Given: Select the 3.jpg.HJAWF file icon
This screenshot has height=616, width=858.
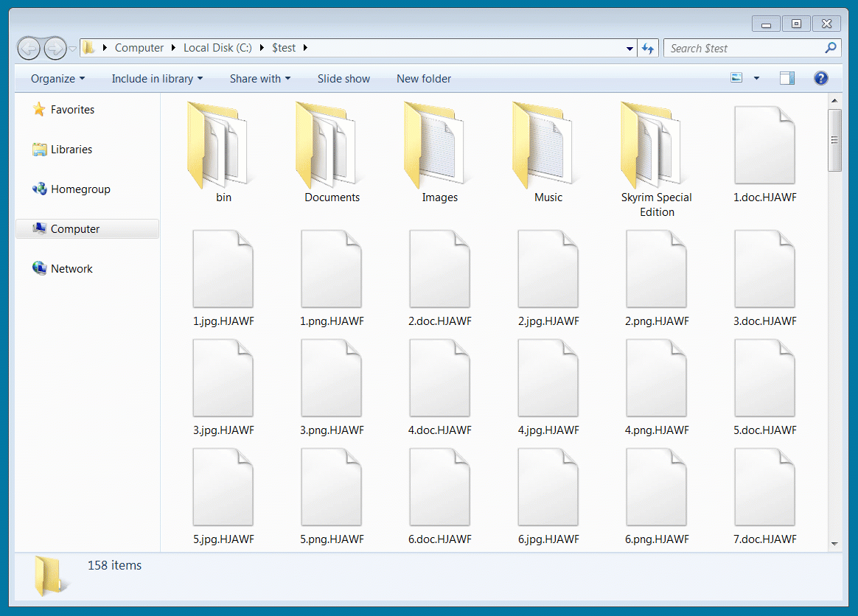Looking at the screenshot, I should 223,378.
